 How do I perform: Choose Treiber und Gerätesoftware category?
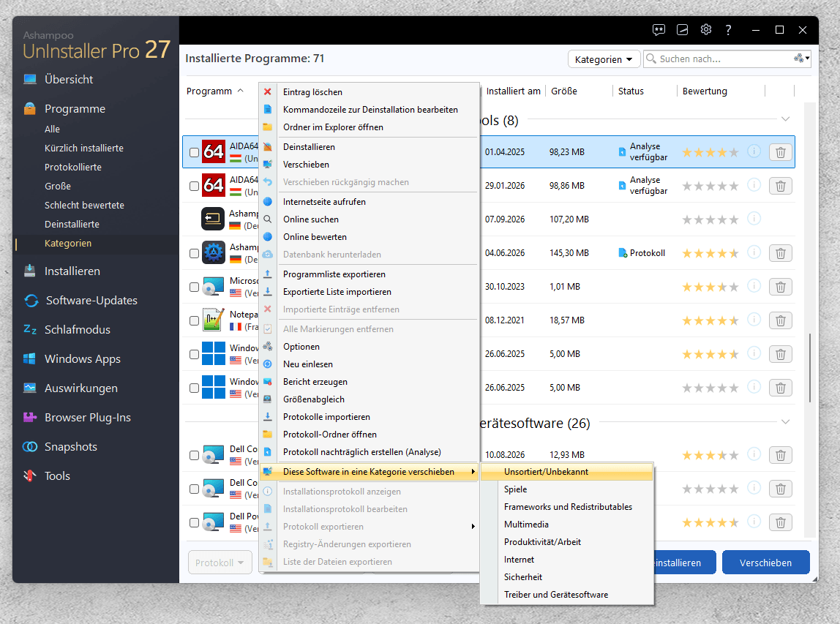556,595
